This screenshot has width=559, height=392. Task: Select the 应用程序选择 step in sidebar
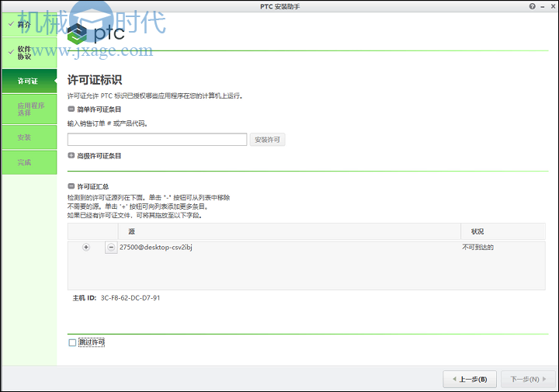point(30,109)
